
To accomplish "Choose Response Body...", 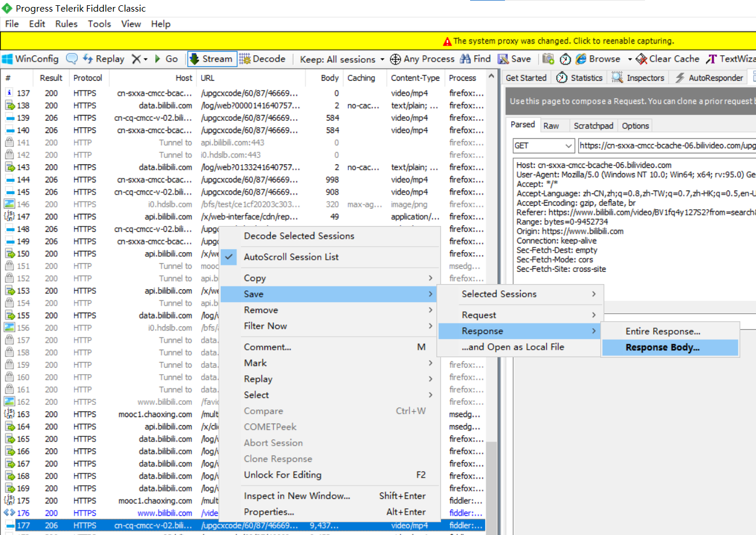I will [670, 348].
